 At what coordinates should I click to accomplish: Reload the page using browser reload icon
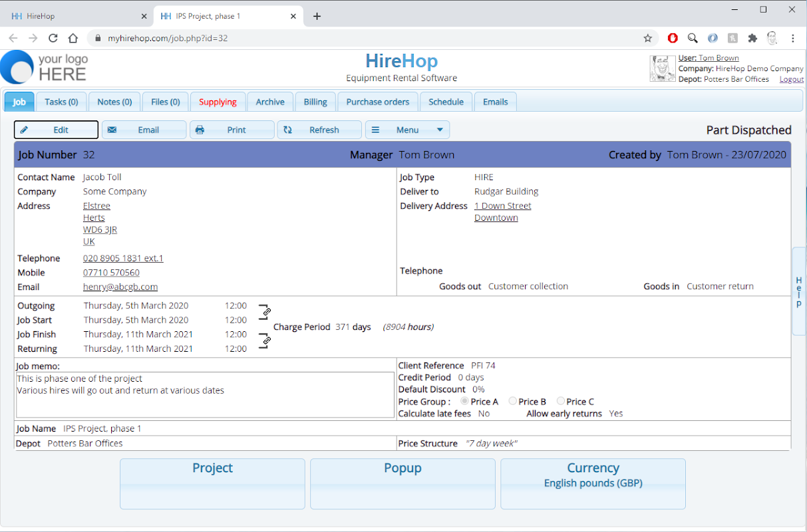(x=53, y=38)
